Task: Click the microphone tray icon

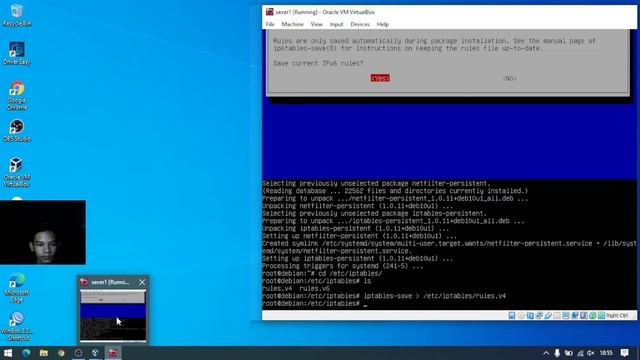Action: click(x=557, y=353)
